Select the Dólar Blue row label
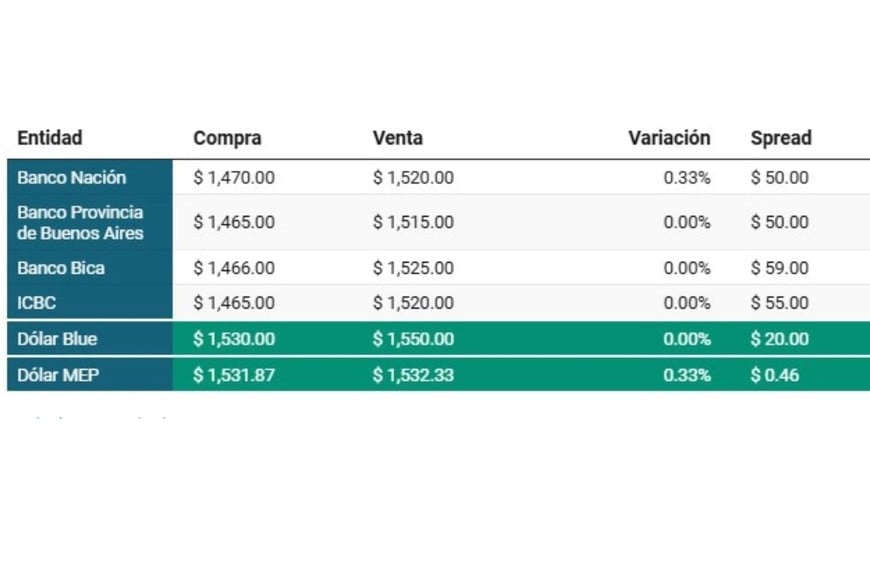The height and width of the screenshot is (578, 870). tap(57, 339)
